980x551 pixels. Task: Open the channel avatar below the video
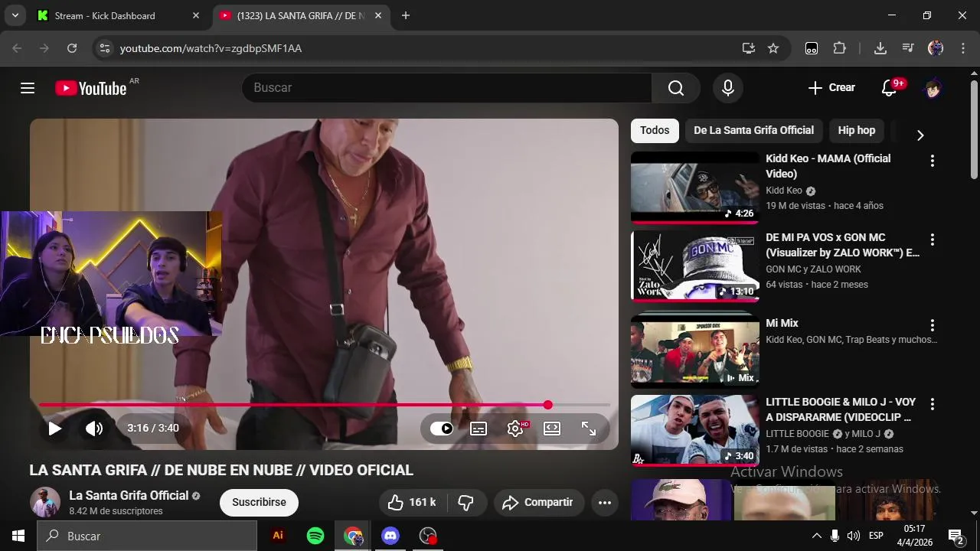click(45, 503)
